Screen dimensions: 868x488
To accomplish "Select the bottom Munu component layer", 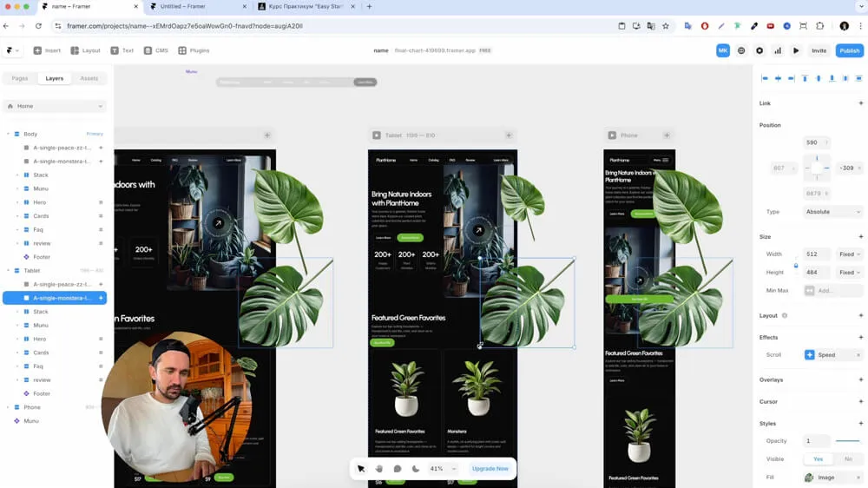I will 31,421.
